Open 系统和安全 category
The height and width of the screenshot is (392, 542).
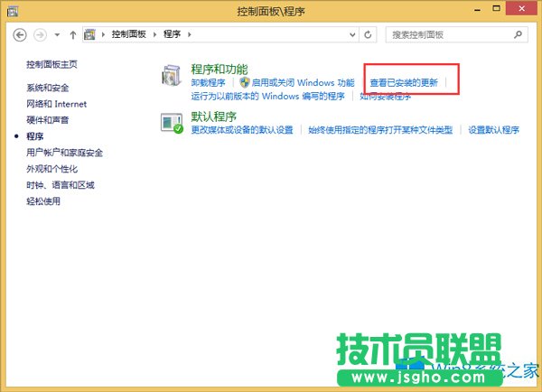click(48, 88)
